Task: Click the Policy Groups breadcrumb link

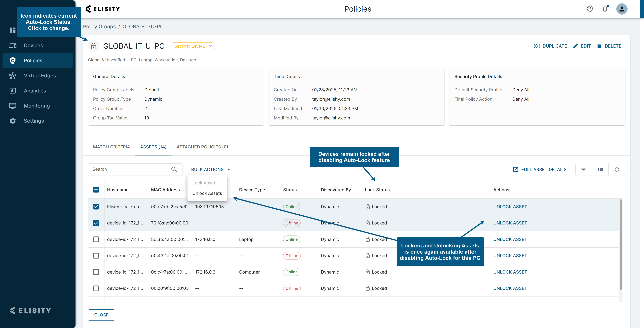Action: (99, 26)
